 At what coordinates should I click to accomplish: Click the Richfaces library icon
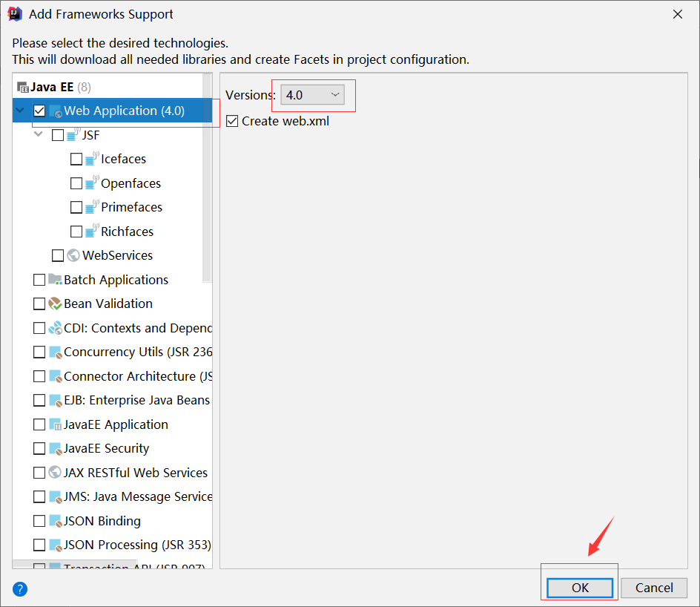tap(91, 231)
